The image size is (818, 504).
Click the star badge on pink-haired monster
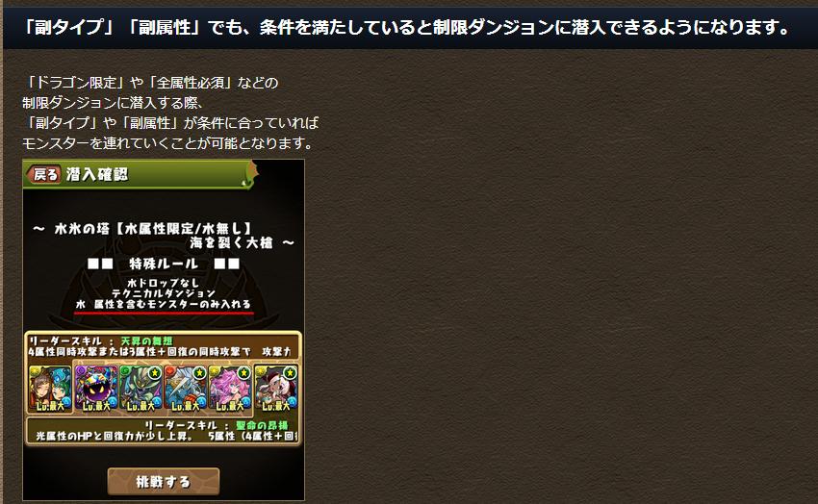tap(243, 373)
